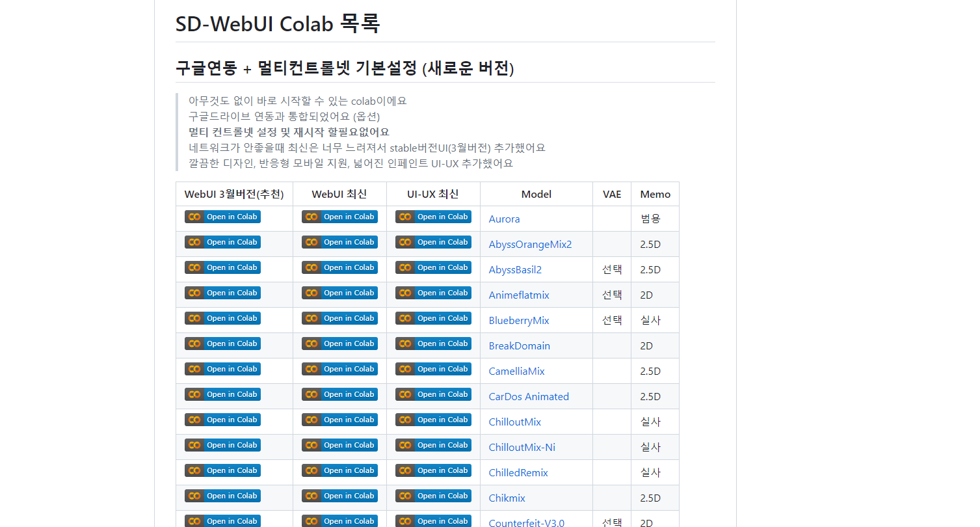980x527 pixels.
Task: Open AbyssBasil2 WebUI 최신 Colab badge
Action: coord(339,267)
